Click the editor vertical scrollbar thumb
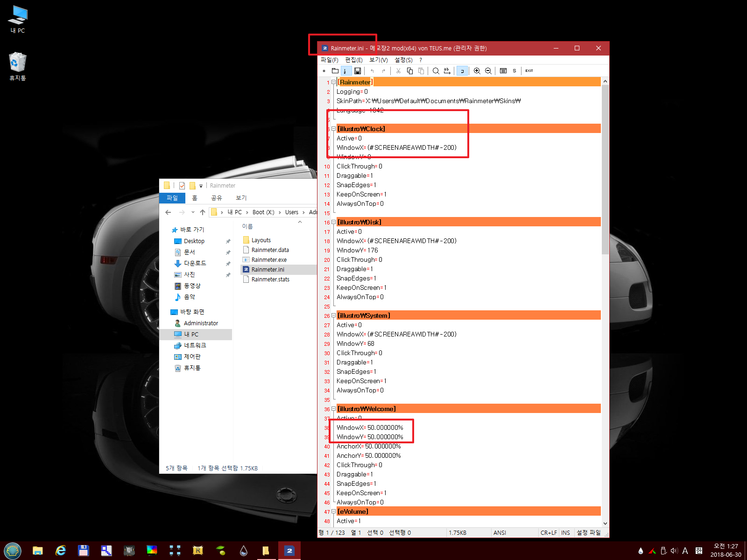The height and width of the screenshot is (560, 747). click(x=605, y=170)
